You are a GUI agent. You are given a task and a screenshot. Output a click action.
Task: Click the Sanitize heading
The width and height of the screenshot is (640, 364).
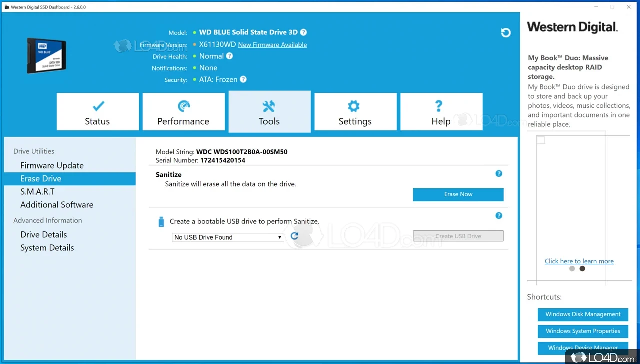coord(169,175)
